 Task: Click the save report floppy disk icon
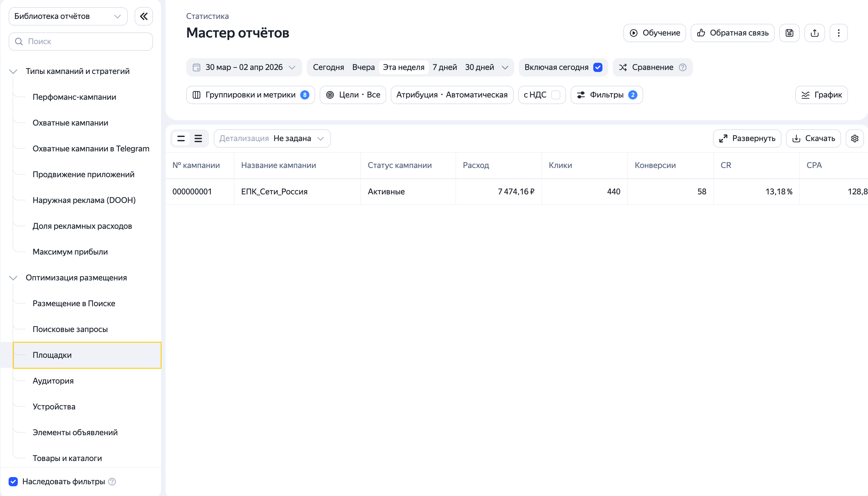[790, 33]
